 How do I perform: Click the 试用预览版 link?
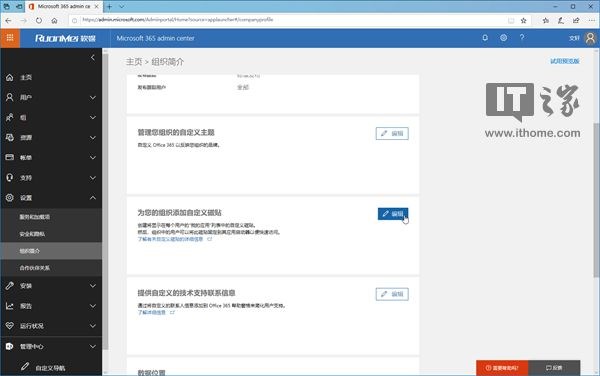(x=565, y=61)
